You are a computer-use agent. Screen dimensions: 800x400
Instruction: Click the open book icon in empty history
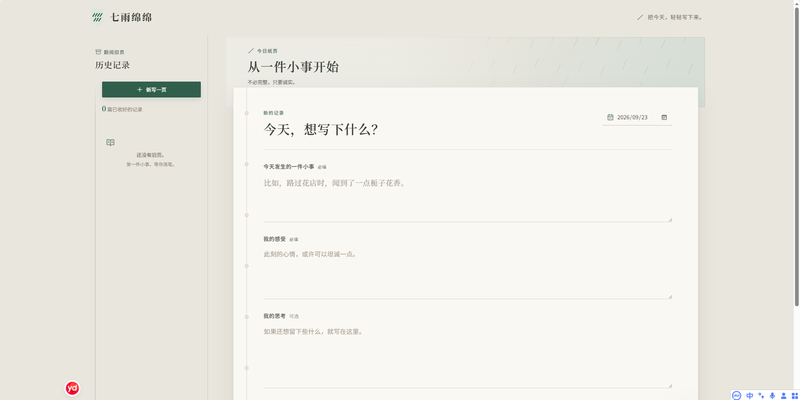(110, 142)
